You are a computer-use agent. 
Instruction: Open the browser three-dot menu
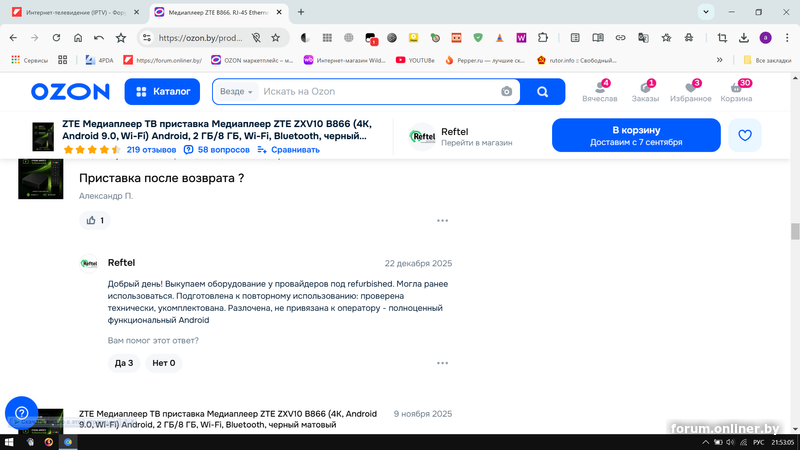[x=787, y=38]
